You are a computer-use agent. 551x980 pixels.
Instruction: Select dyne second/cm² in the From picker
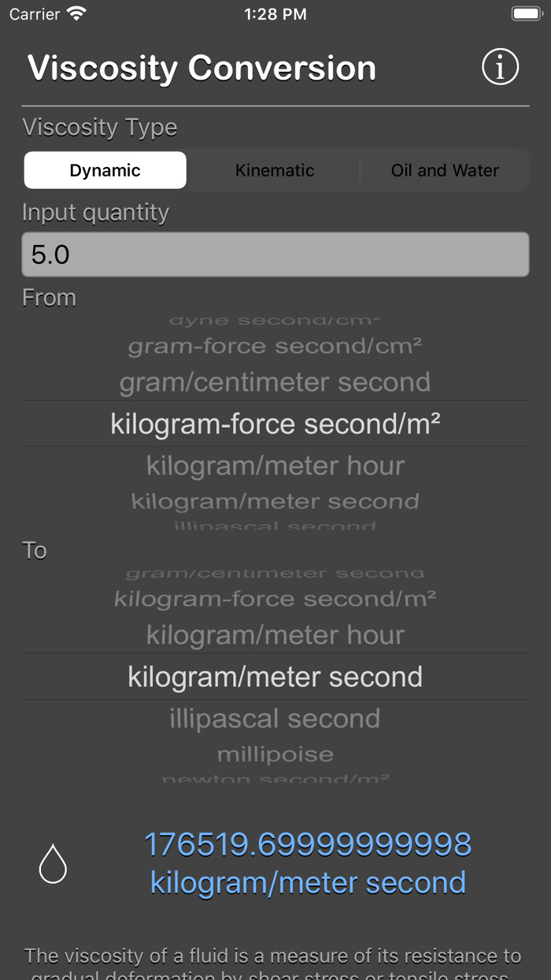pyautogui.click(x=275, y=318)
